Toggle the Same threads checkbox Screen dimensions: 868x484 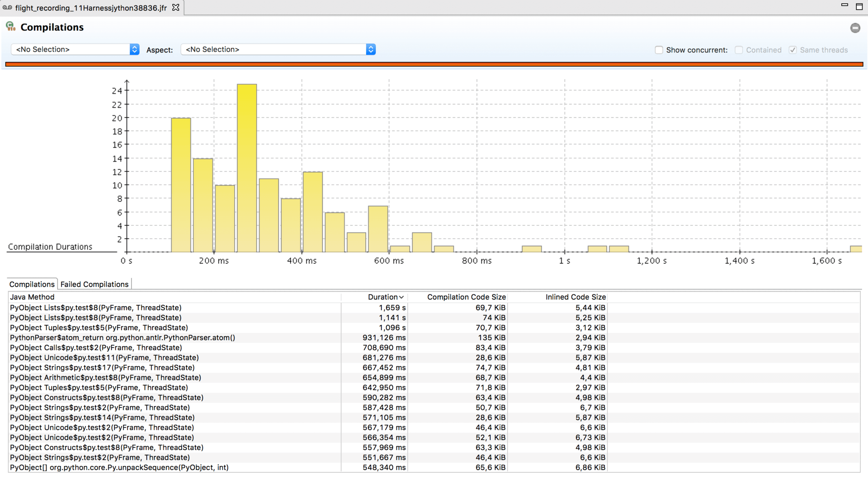(x=793, y=50)
